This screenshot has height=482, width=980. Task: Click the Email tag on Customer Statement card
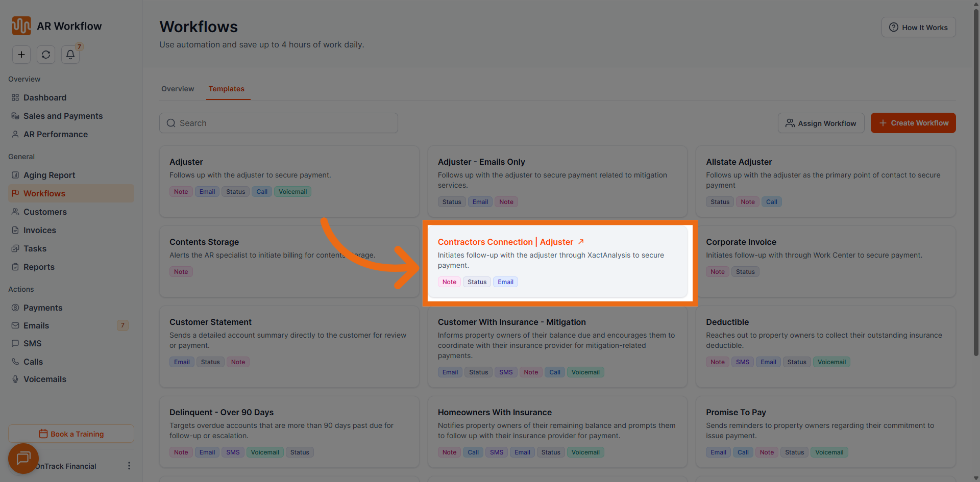[x=182, y=362]
